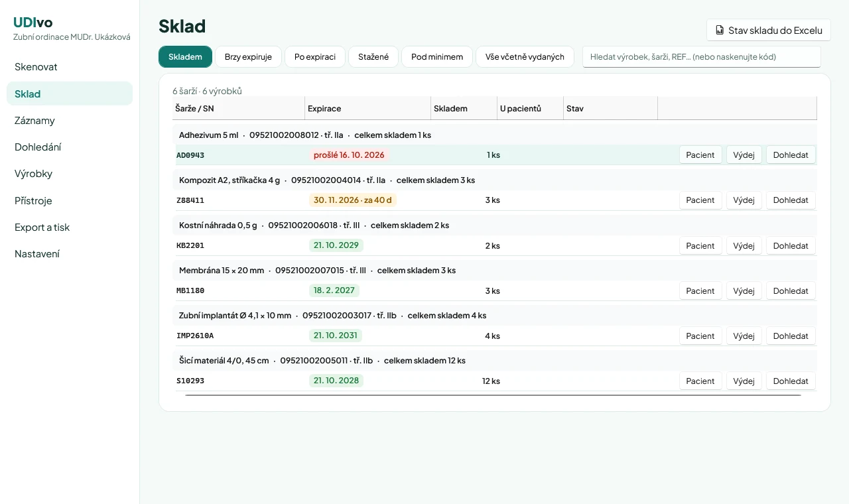Click the Excel file icon in export button
Screen dimensions: 849x504
[720, 31]
